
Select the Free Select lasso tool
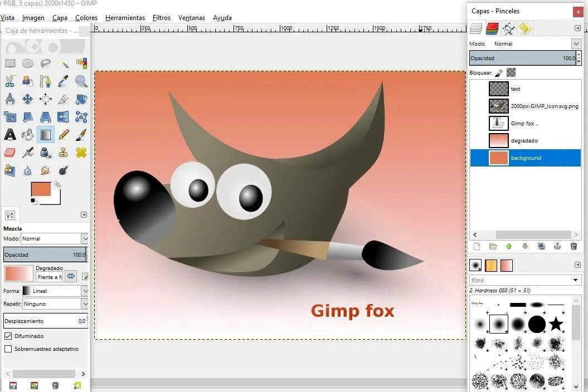pos(45,63)
